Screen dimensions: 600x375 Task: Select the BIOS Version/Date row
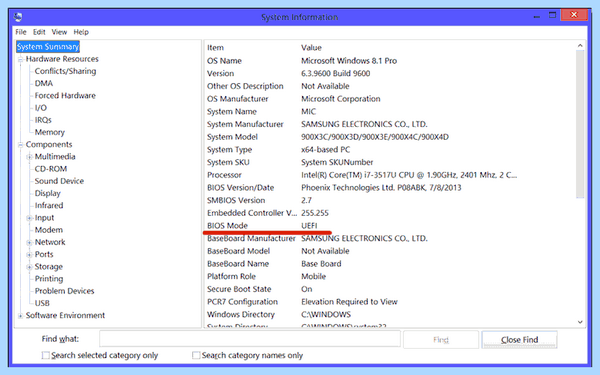point(390,188)
